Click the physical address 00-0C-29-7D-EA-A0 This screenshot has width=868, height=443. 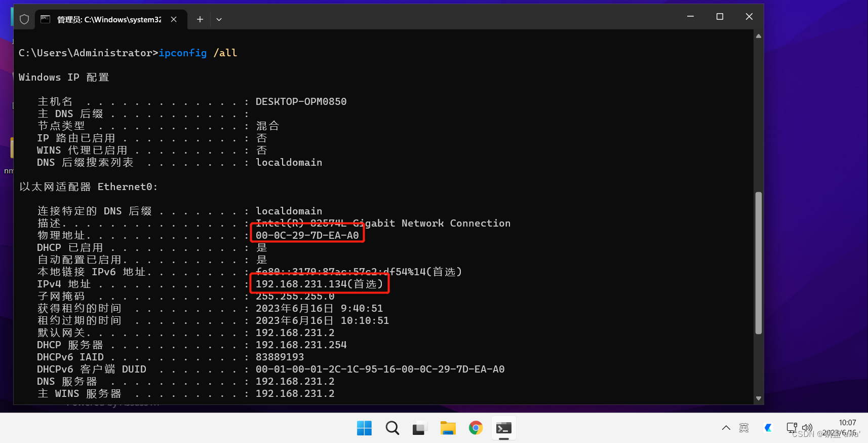coord(307,235)
